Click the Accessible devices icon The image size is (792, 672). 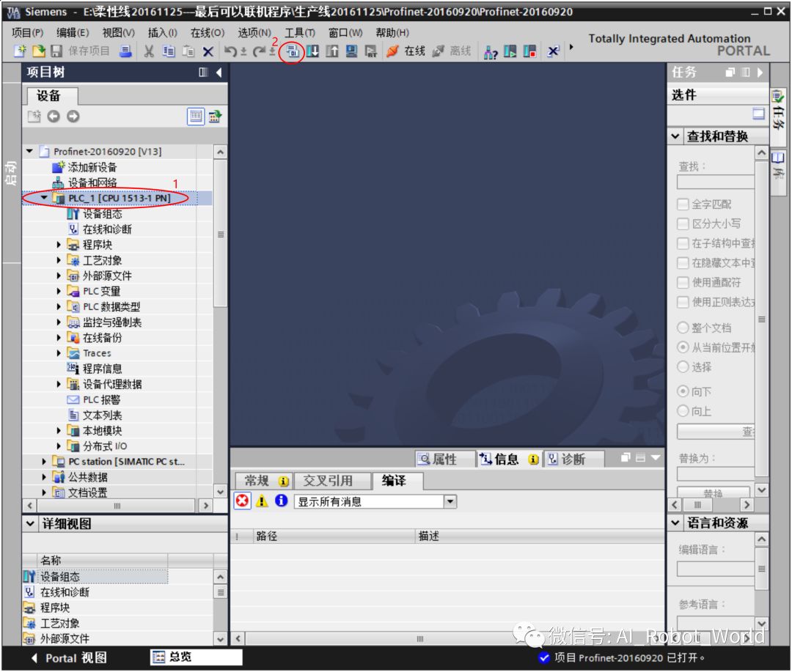pos(491,51)
